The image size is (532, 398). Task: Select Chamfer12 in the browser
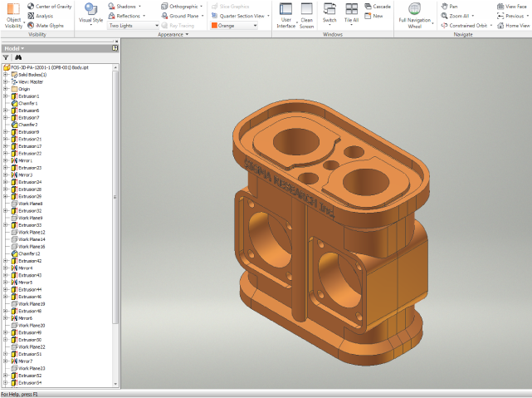pos(26,253)
